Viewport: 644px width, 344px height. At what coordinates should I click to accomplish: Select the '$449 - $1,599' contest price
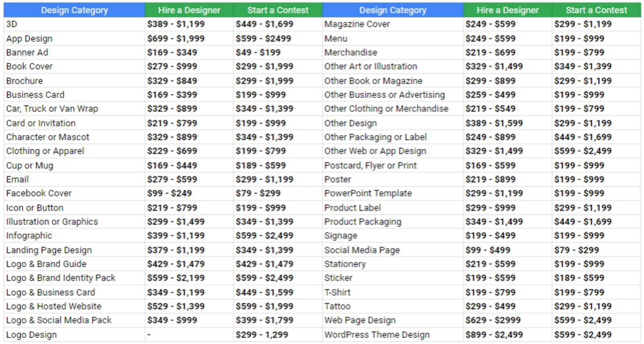coord(278,292)
